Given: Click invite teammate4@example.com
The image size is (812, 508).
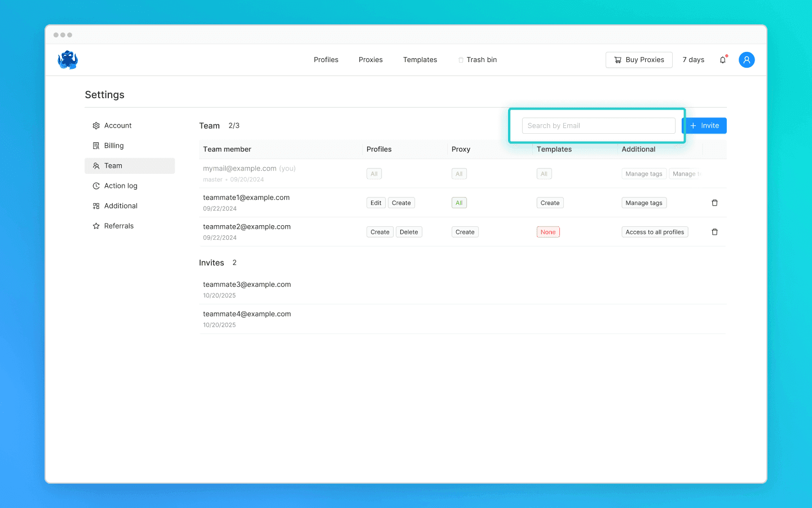Looking at the screenshot, I should [x=247, y=314].
